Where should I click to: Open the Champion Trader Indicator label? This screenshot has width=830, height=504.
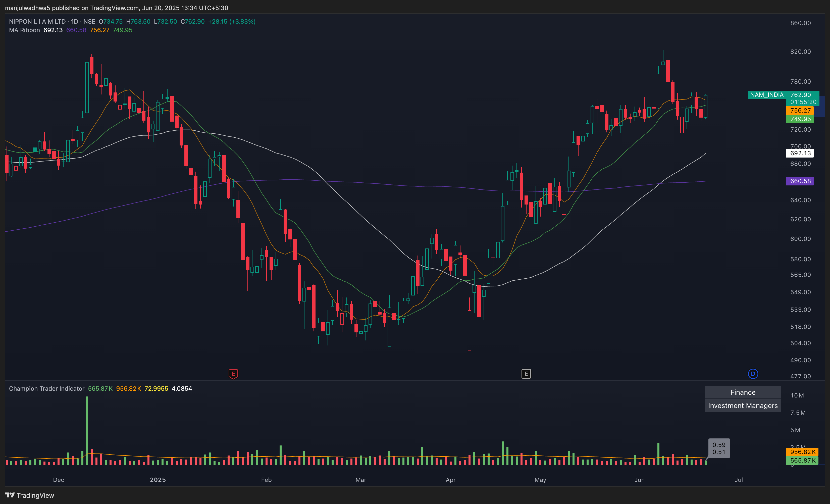point(46,388)
